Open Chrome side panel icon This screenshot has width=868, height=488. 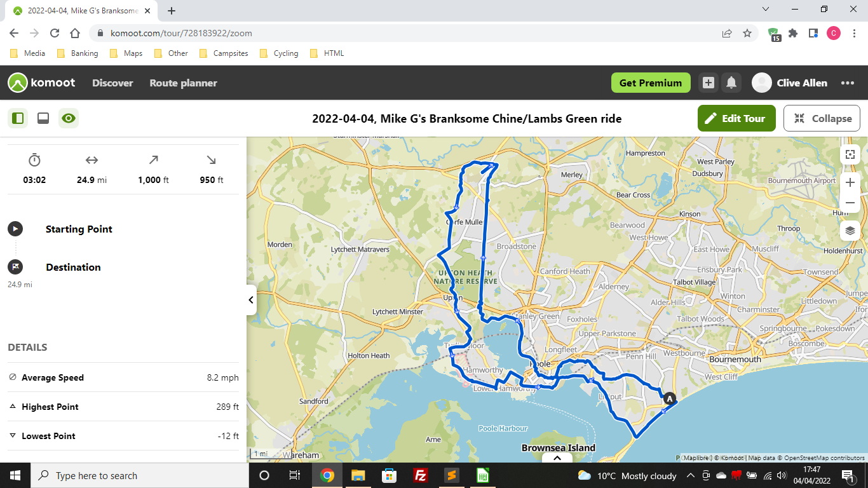tap(813, 33)
